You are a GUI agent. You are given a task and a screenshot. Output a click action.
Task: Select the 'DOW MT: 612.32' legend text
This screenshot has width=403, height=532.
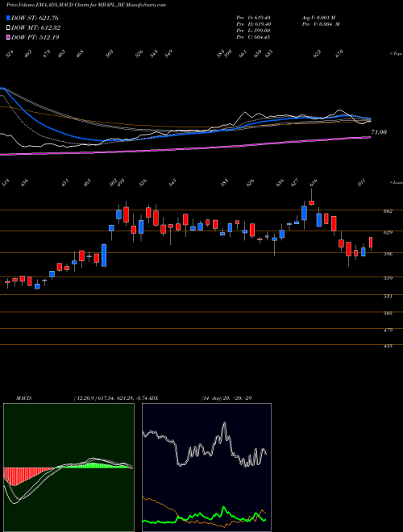36,28
